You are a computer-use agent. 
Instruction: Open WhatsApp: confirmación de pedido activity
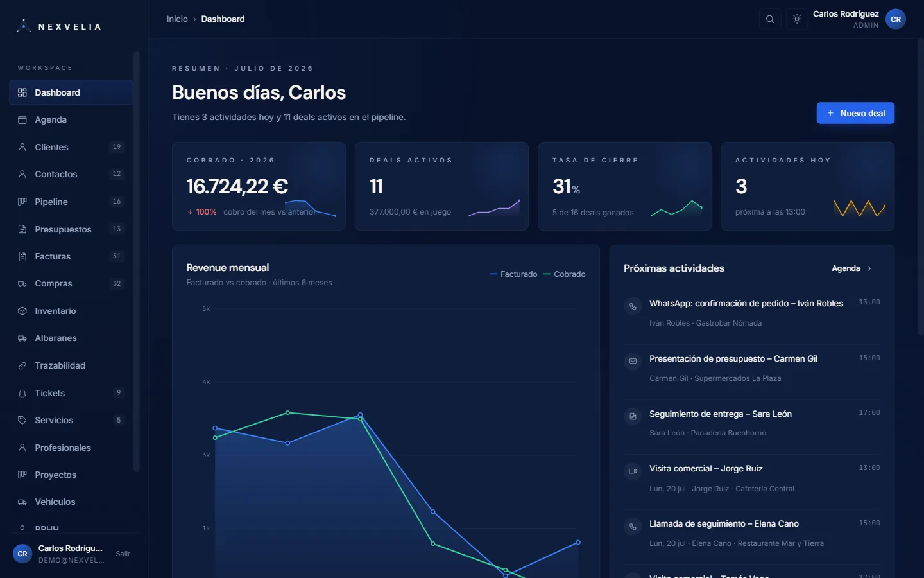coord(752,313)
